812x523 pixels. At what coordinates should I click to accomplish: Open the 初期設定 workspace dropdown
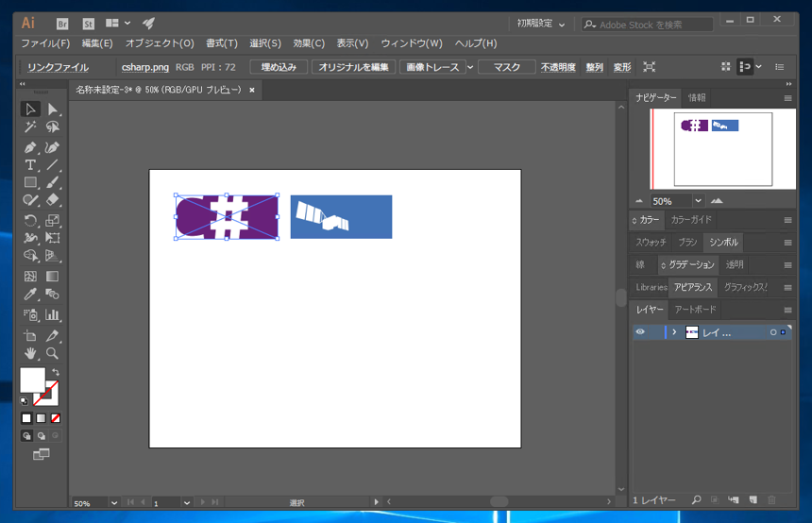point(541,24)
